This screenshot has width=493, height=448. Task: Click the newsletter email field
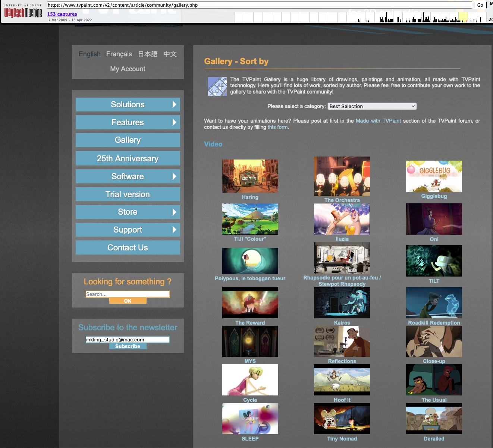pyautogui.click(x=128, y=340)
